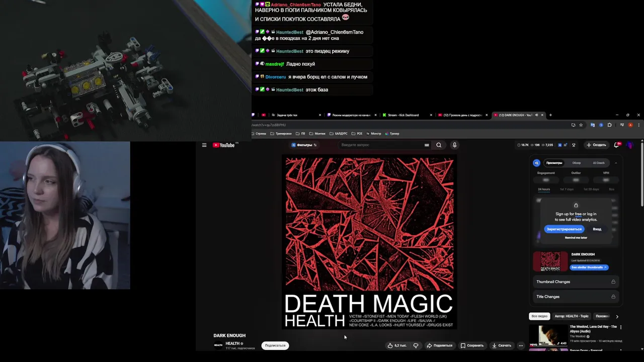This screenshot has height=362, width=644.
Task: Bookmark this page with star icon
Action: 581,125
